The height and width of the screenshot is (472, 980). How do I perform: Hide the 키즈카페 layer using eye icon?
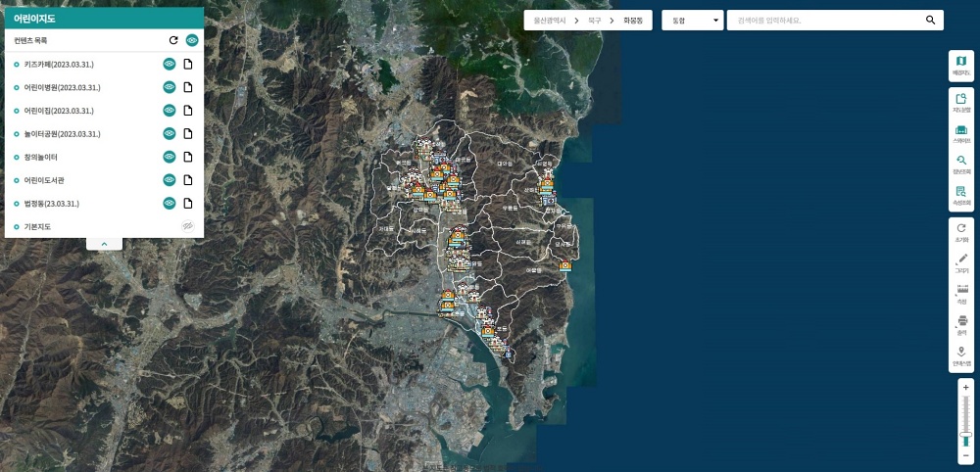coord(170,64)
